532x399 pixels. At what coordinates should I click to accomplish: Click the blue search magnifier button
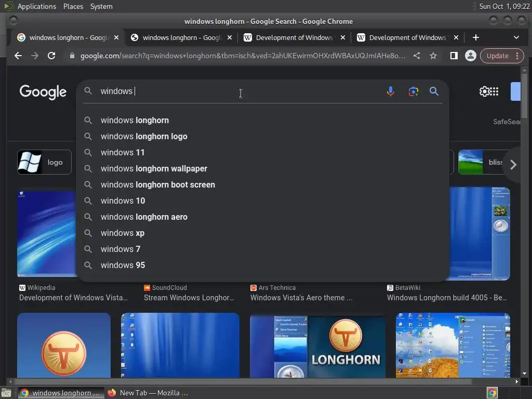pyautogui.click(x=434, y=91)
